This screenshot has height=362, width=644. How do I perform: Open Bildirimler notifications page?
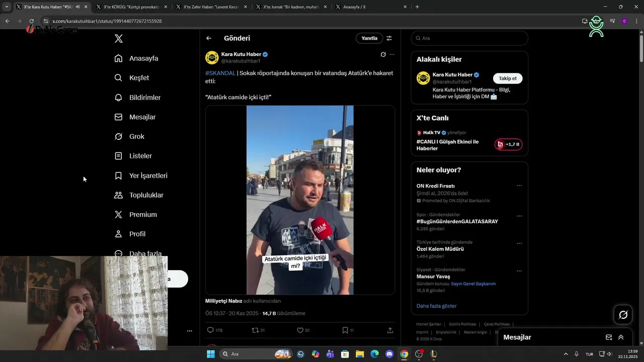[137, 98]
